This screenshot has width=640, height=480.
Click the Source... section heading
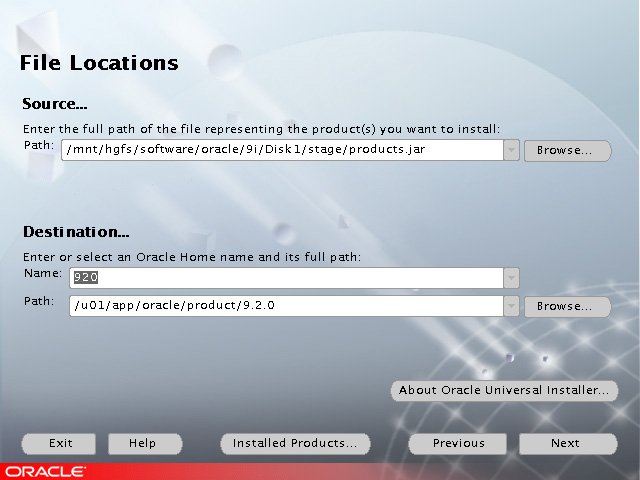pos(56,104)
